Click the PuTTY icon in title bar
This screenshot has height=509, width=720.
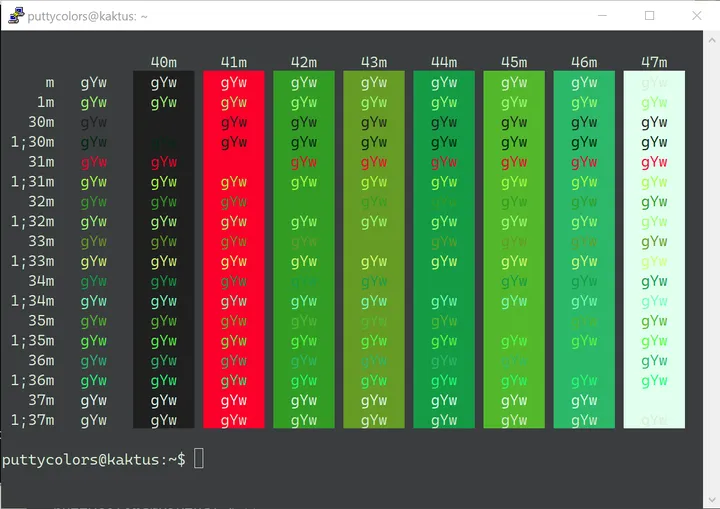coord(17,15)
